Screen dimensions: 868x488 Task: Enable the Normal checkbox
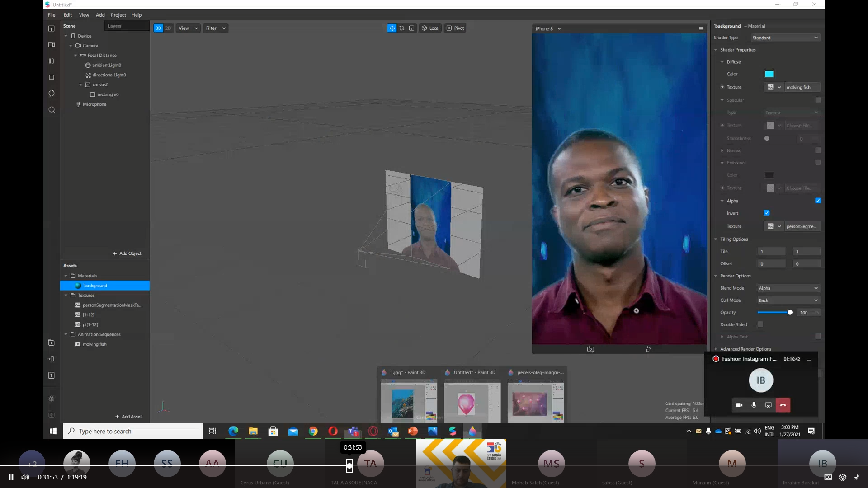(x=818, y=150)
